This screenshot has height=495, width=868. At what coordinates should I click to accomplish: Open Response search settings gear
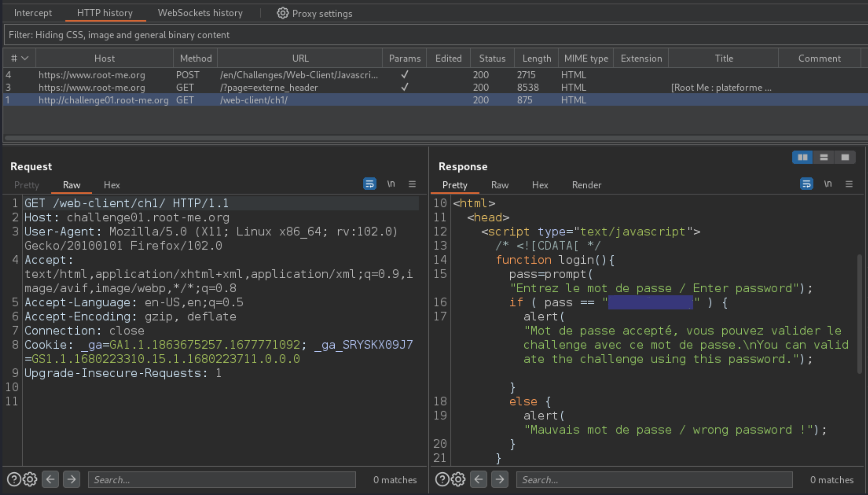pos(458,479)
